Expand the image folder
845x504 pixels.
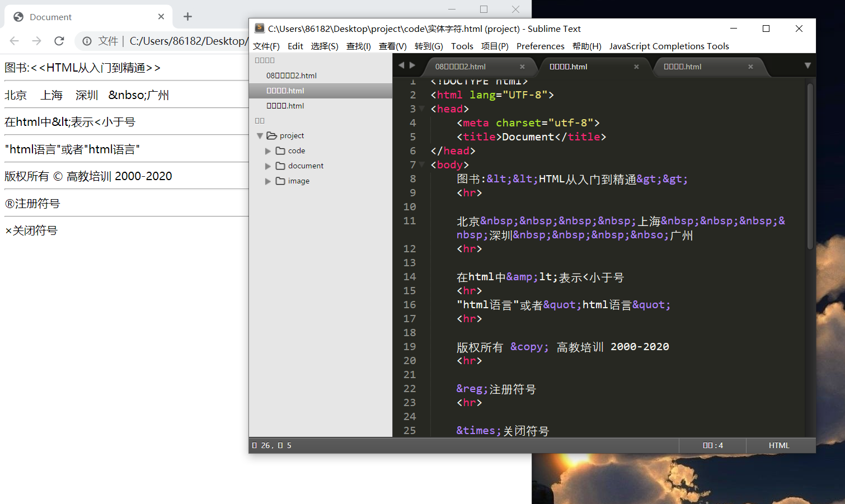(x=267, y=181)
